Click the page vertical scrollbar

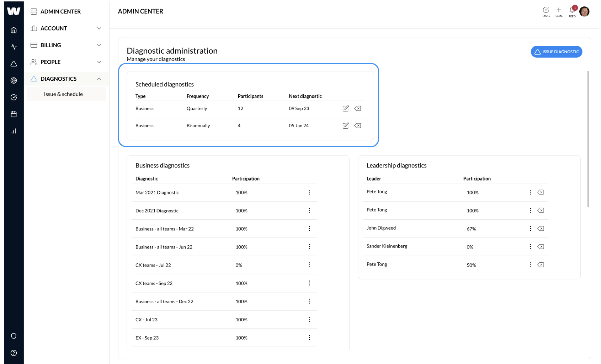tap(588, 139)
